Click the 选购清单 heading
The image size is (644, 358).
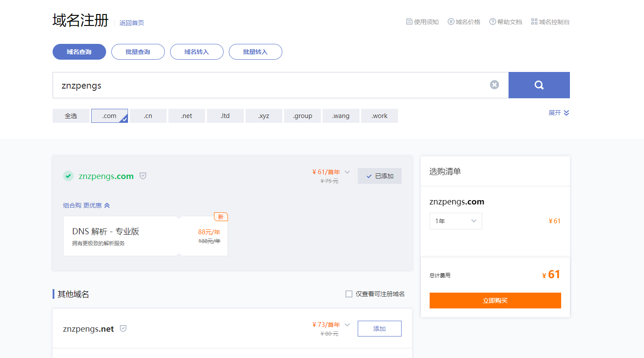point(445,172)
